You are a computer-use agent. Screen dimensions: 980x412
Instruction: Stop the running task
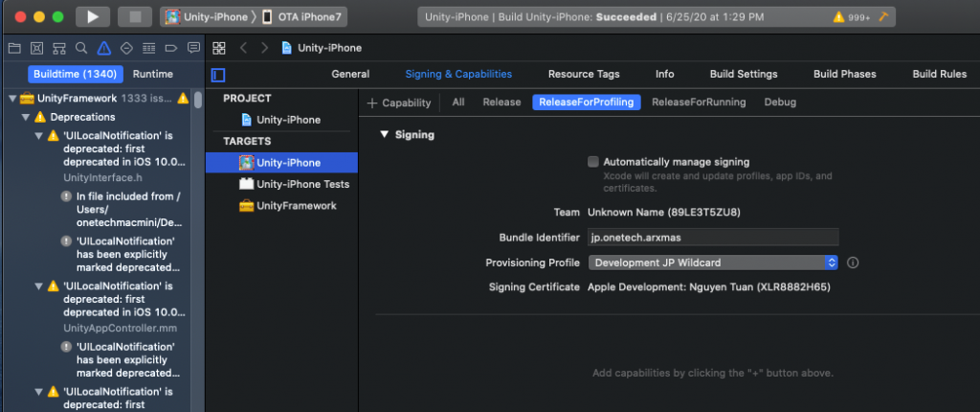[x=135, y=17]
